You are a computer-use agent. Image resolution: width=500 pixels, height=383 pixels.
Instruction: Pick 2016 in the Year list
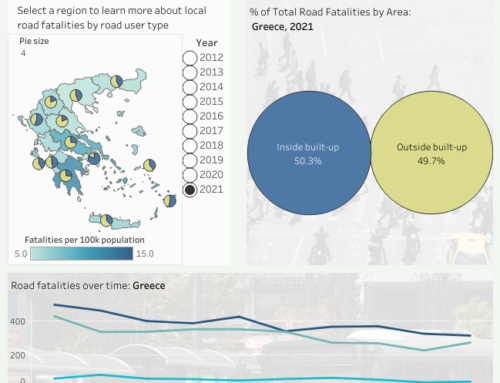click(x=190, y=116)
